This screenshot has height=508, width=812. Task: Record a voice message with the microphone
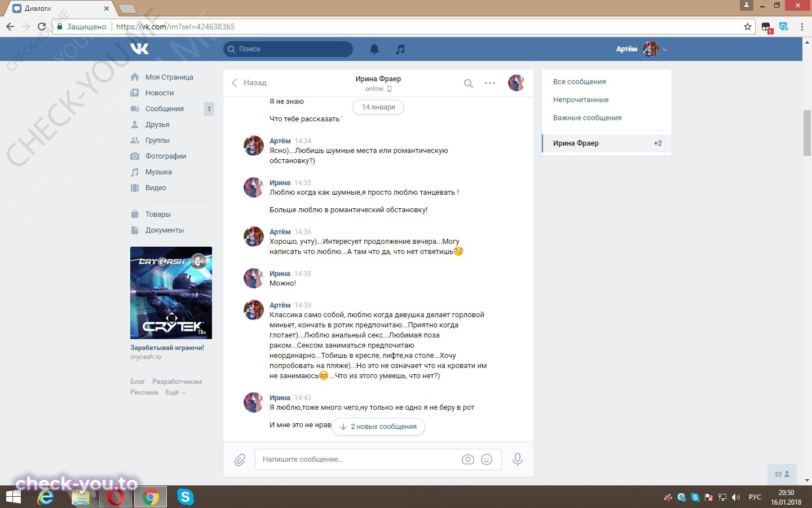click(x=517, y=459)
